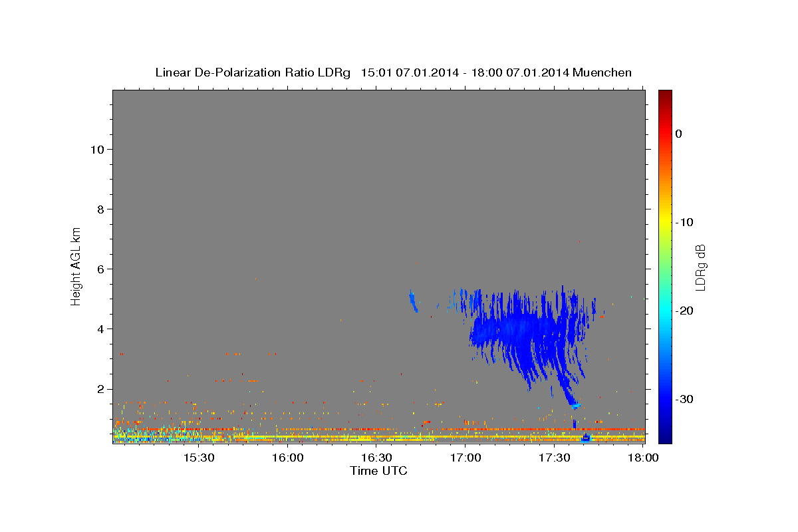Click the 'LDRg dB' colorbar label
Image resolution: width=798 pixels, height=532 pixels.
pos(700,267)
